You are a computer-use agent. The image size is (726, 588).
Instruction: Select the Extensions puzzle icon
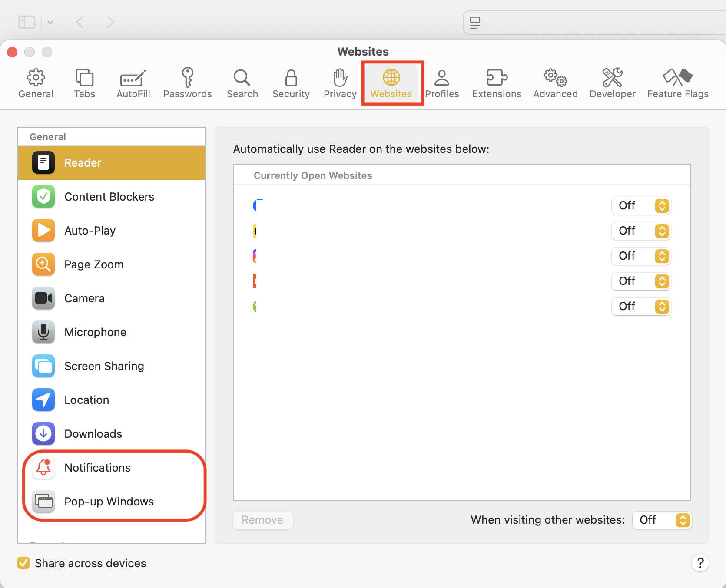[497, 78]
